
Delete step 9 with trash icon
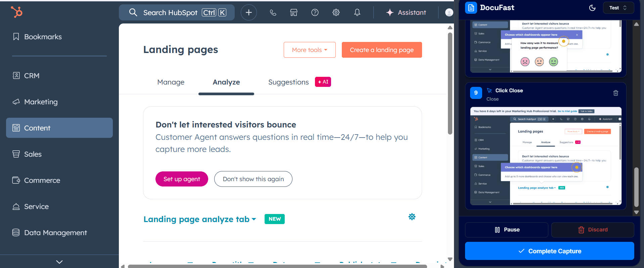click(616, 93)
